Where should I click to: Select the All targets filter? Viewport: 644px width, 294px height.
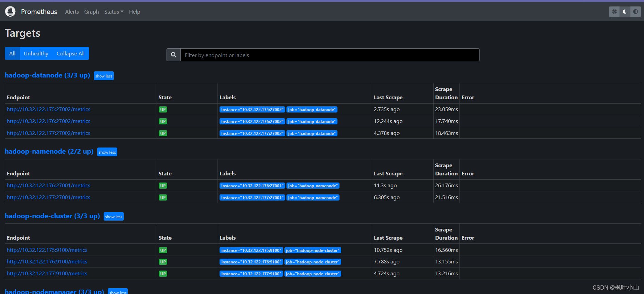[x=12, y=53]
